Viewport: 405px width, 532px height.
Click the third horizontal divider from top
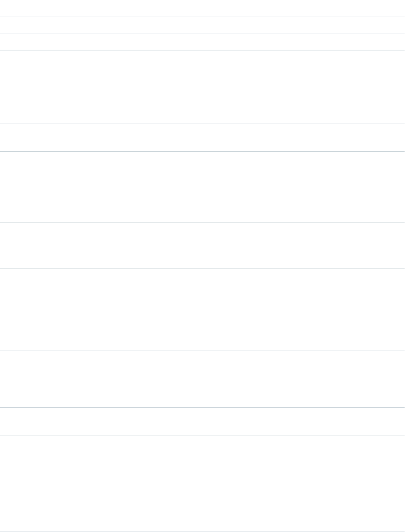coord(202,50)
